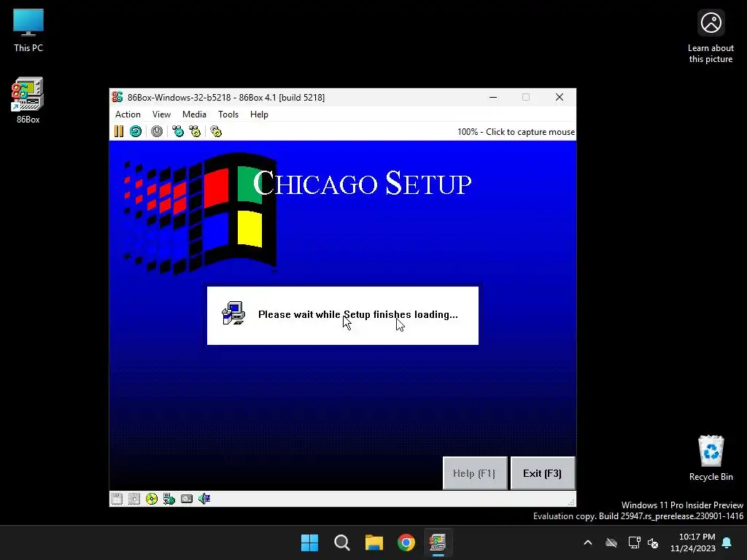Click the 'Please wait while Setup finishes loading' message
Viewport: 747px width, 560px height.
(x=357, y=314)
